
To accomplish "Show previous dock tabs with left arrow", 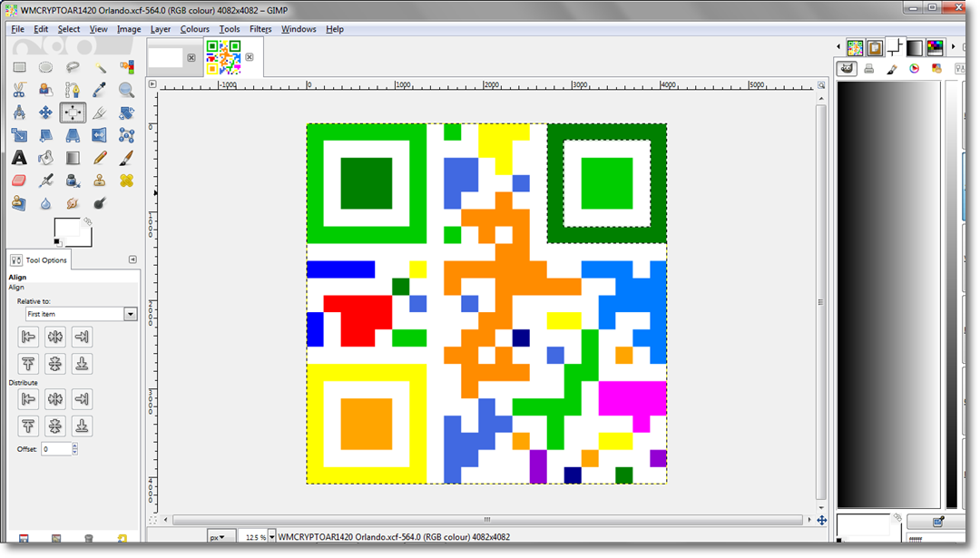I will (x=838, y=47).
